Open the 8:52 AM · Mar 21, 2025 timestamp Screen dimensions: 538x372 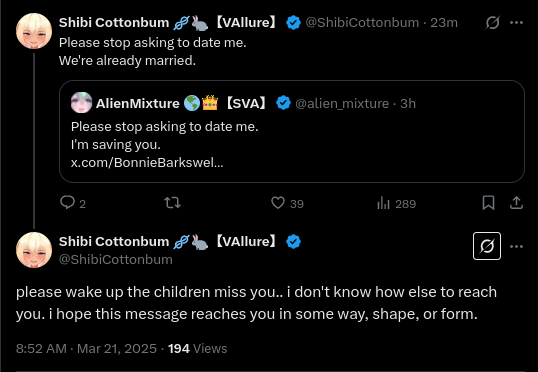(x=86, y=349)
